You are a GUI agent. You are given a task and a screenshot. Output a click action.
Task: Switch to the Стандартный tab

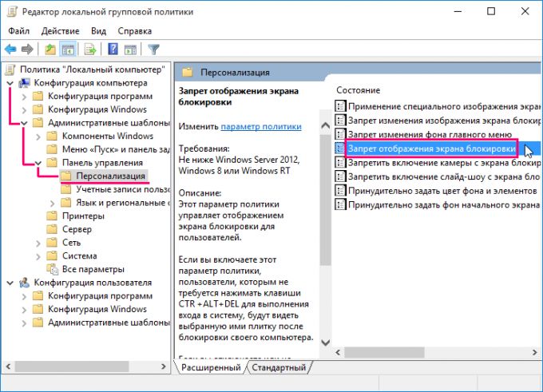(279, 368)
